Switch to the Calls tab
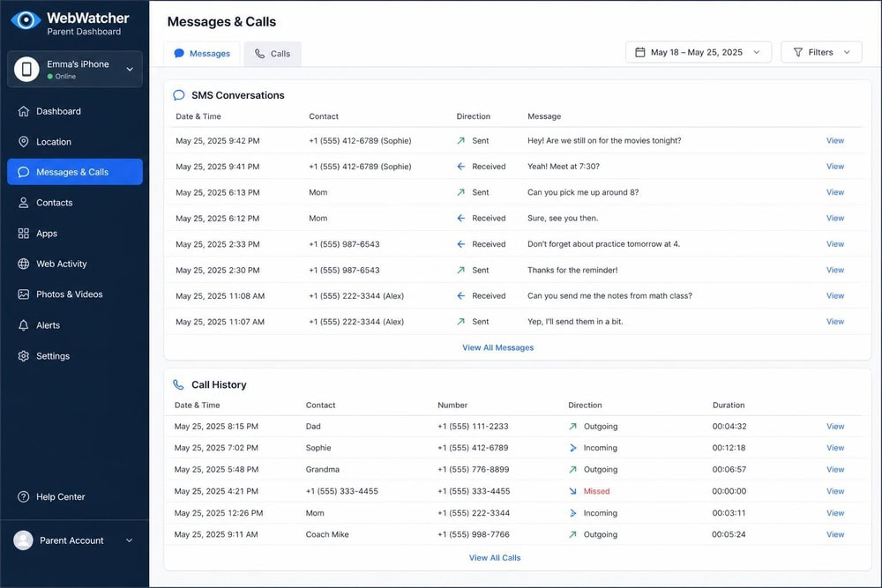 (x=273, y=54)
